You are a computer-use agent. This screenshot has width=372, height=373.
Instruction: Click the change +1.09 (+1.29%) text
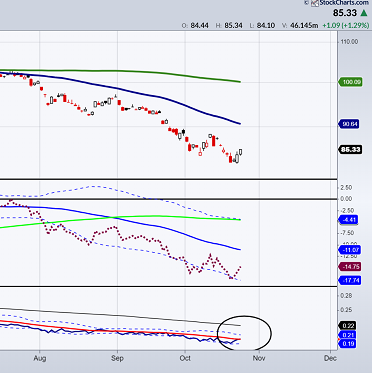345,25
